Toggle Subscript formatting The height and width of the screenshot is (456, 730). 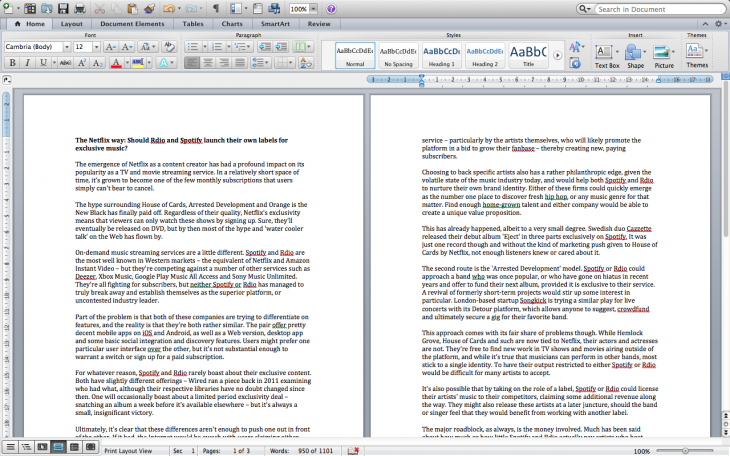97,62
